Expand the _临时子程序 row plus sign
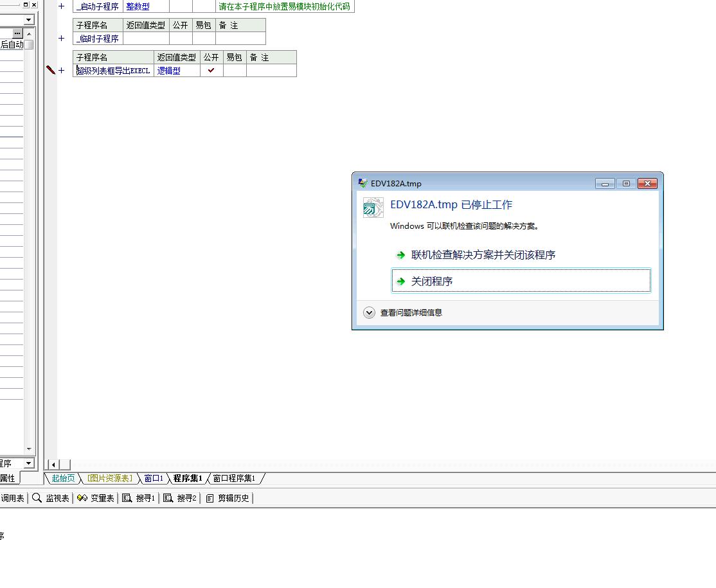The image size is (716, 588). (62, 39)
